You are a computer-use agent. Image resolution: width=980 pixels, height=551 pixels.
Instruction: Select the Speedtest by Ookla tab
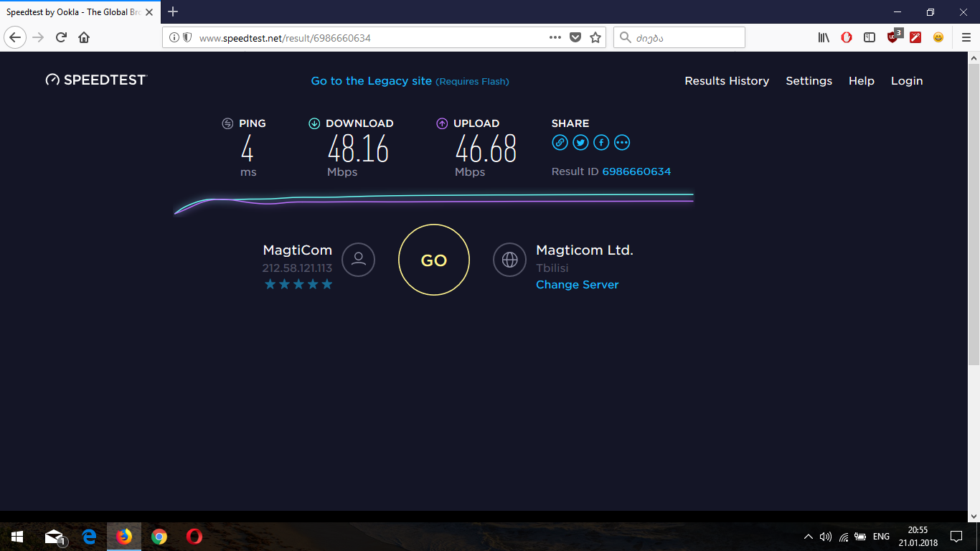pyautogui.click(x=79, y=12)
